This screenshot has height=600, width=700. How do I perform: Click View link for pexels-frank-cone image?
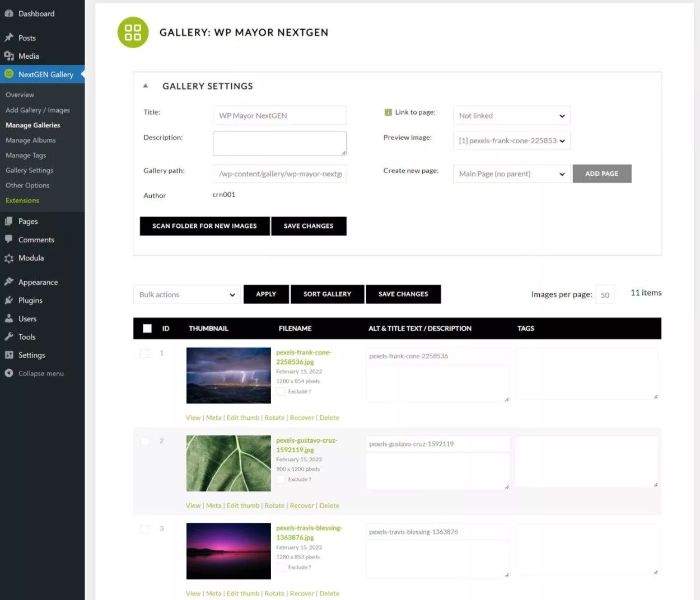click(x=193, y=418)
